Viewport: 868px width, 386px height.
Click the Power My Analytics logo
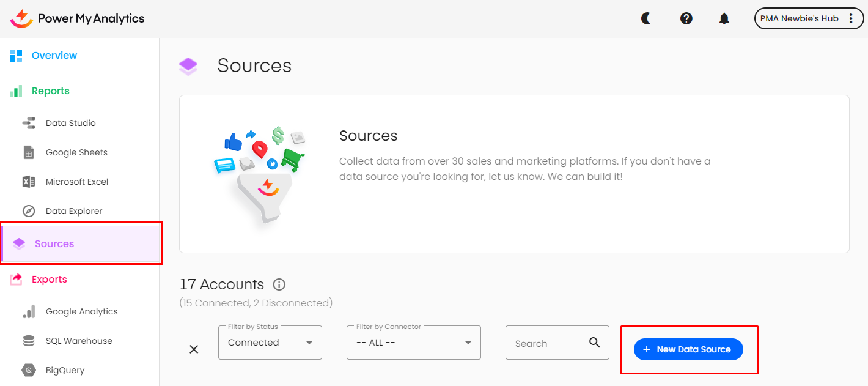78,18
